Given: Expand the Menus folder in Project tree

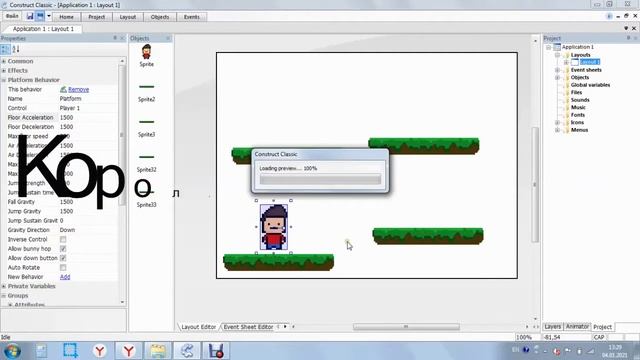Looking at the screenshot, I should pyautogui.click(x=558, y=130).
